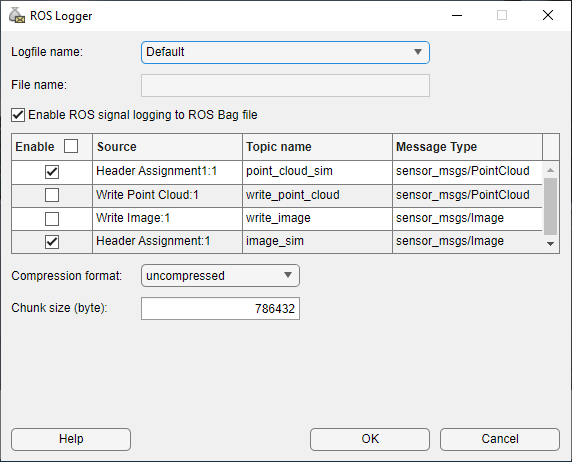
Task: Minimize the ROS Logger window
Action: click(457, 15)
